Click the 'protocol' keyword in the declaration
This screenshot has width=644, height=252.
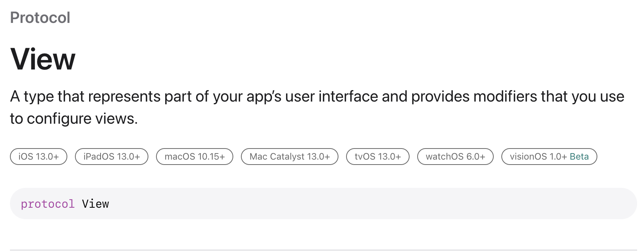(48, 204)
